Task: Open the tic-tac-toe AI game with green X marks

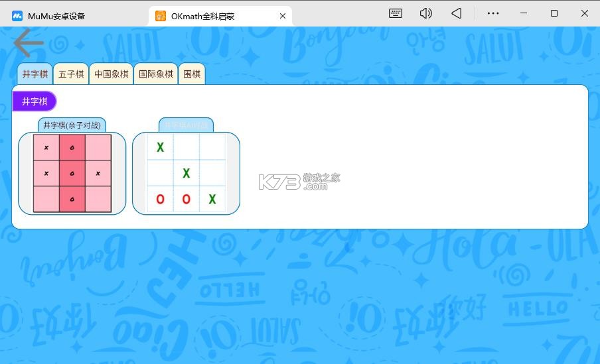Action: (x=186, y=173)
